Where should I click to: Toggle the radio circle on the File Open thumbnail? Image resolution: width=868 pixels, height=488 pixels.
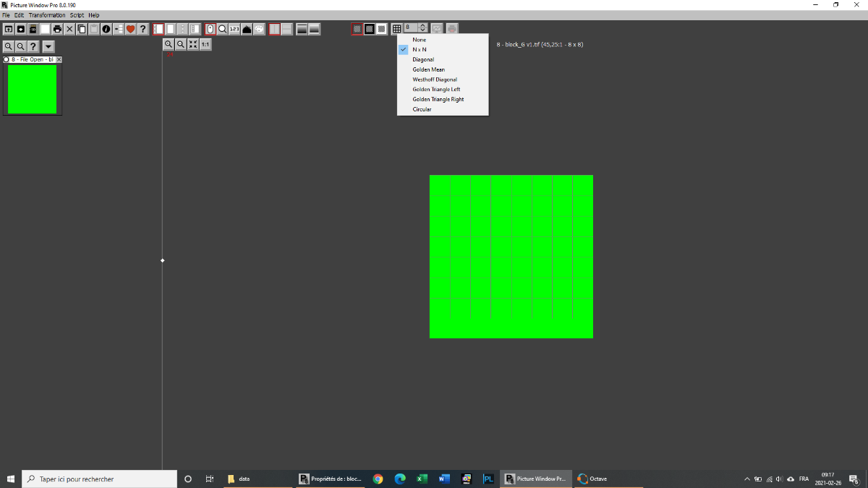click(x=7, y=59)
